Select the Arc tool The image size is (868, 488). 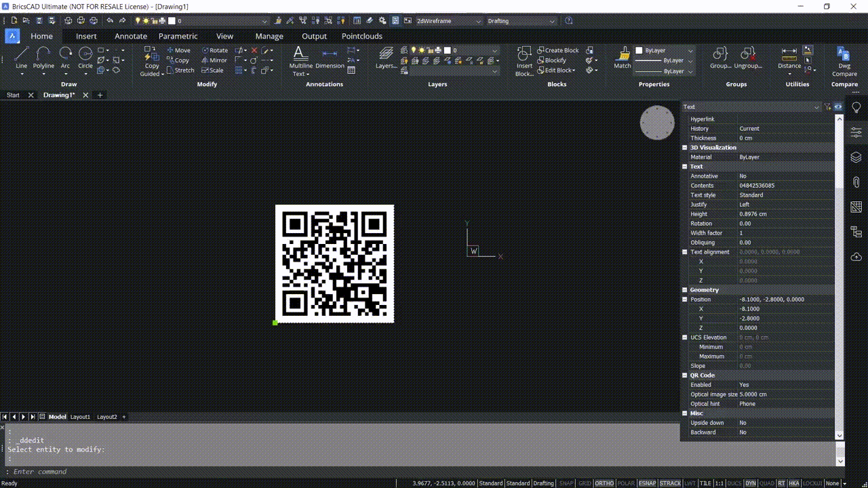pos(65,57)
